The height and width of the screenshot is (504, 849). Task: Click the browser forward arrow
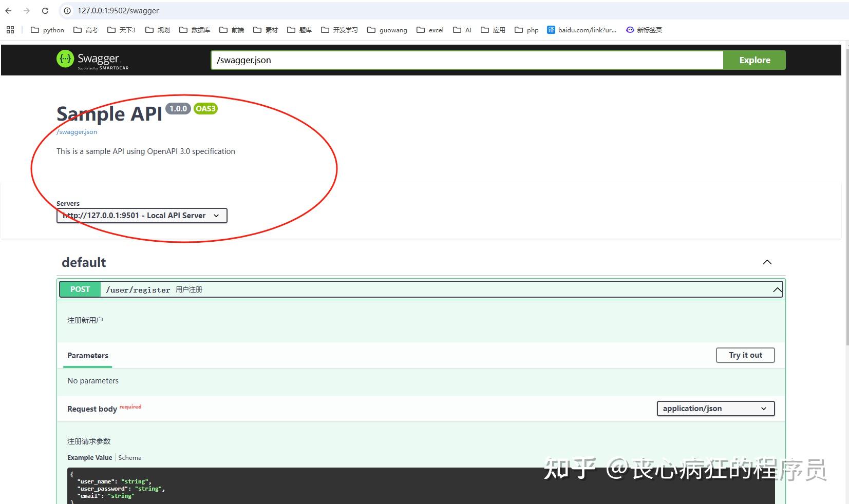click(27, 11)
